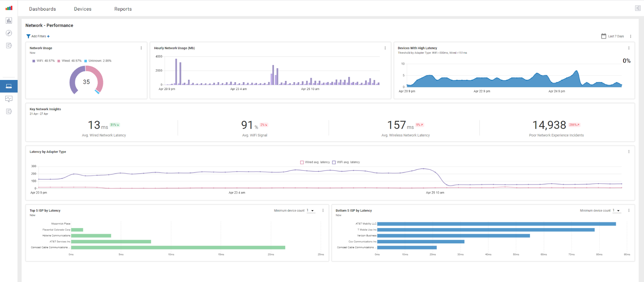The image size is (644, 282).
Task: Expand Minimum device count in Top 5 ISP
Action: click(x=311, y=211)
